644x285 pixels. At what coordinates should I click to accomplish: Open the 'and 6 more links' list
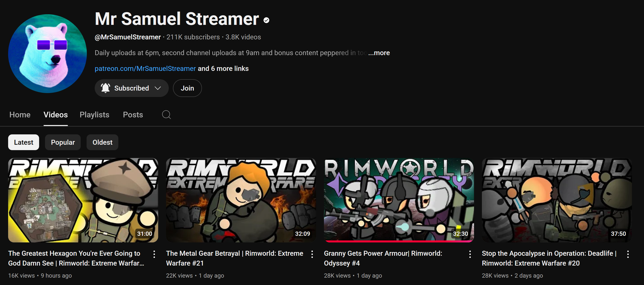click(223, 69)
